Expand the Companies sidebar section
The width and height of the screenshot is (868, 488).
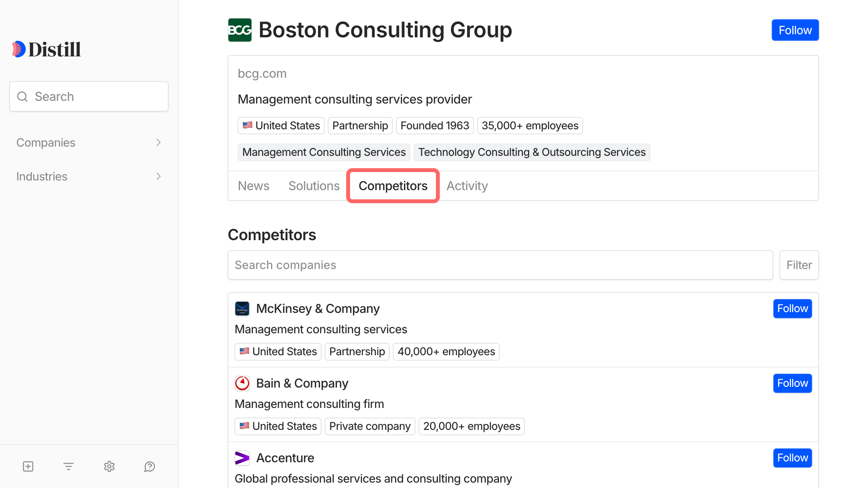(x=89, y=142)
